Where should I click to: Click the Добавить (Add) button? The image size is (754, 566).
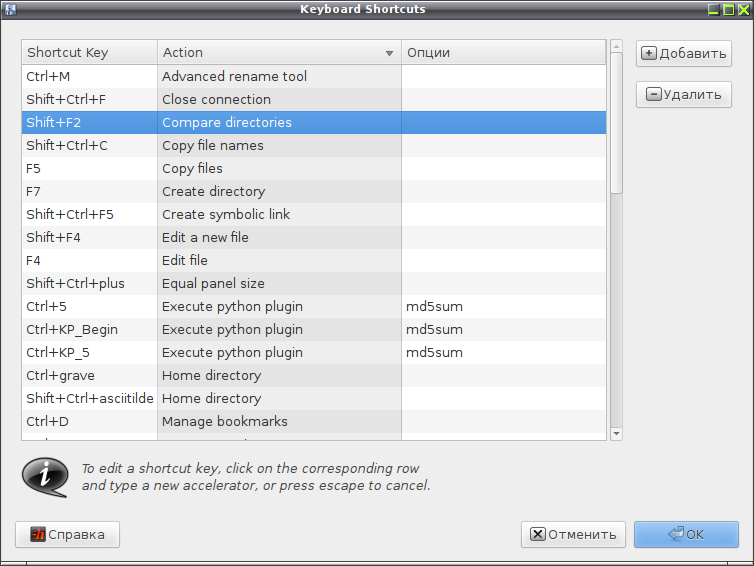coord(683,53)
